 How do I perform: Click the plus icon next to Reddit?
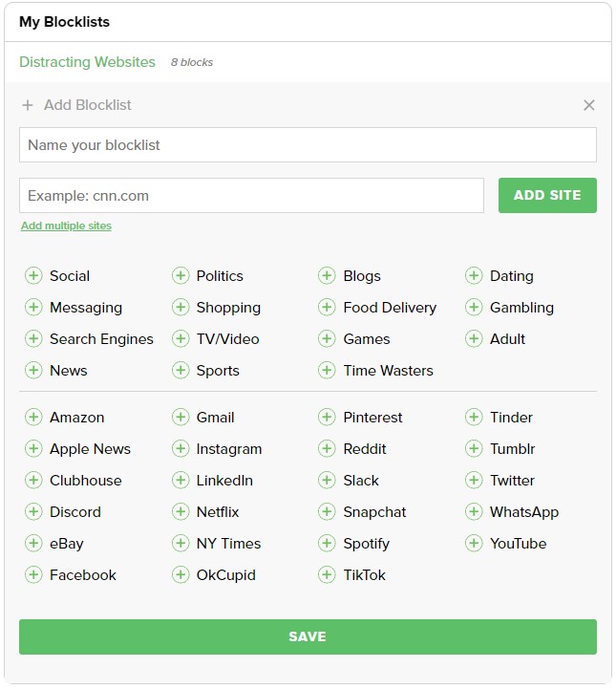(327, 449)
